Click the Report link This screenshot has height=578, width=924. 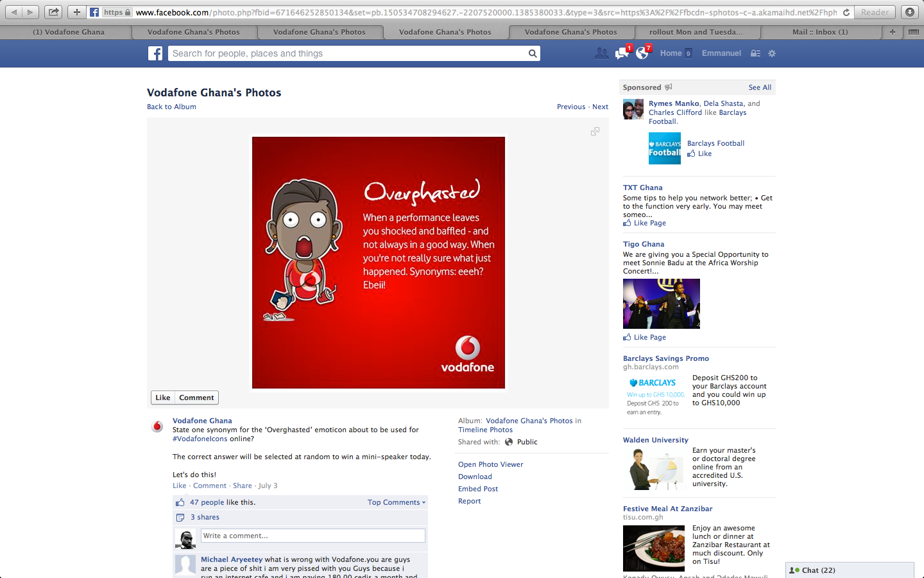click(469, 501)
